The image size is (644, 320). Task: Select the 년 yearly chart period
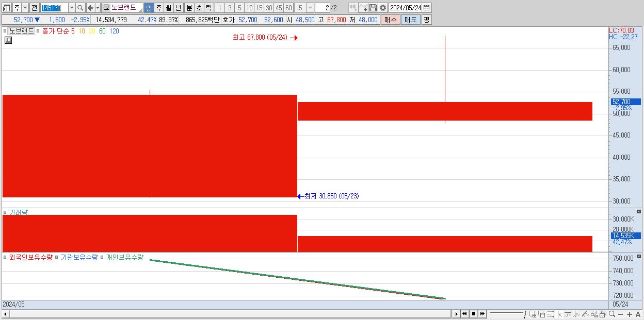coord(178,8)
